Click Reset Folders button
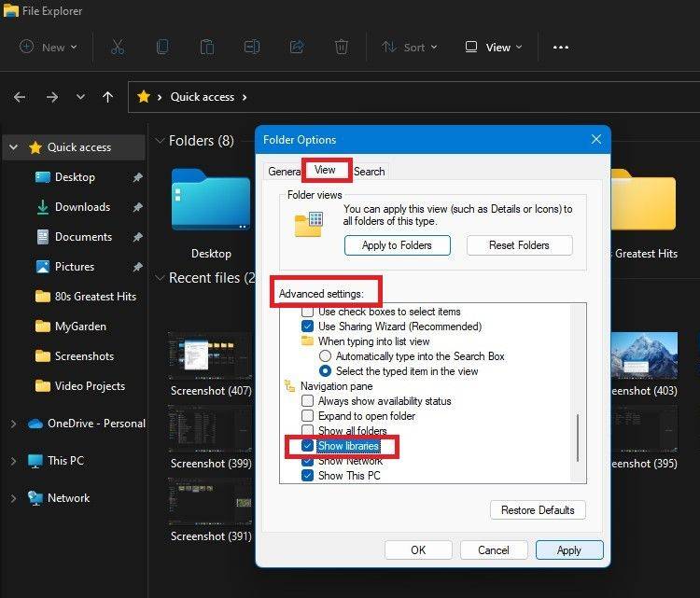 [519, 245]
